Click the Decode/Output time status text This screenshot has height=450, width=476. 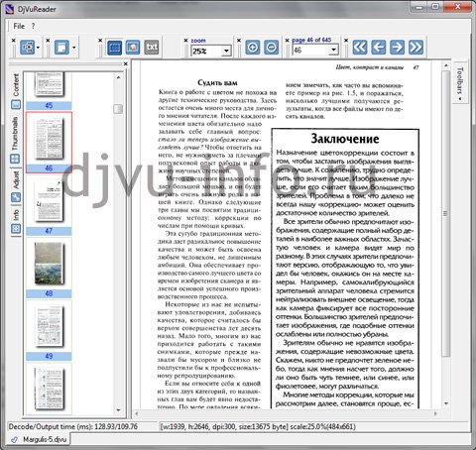pyautogui.click(x=73, y=426)
